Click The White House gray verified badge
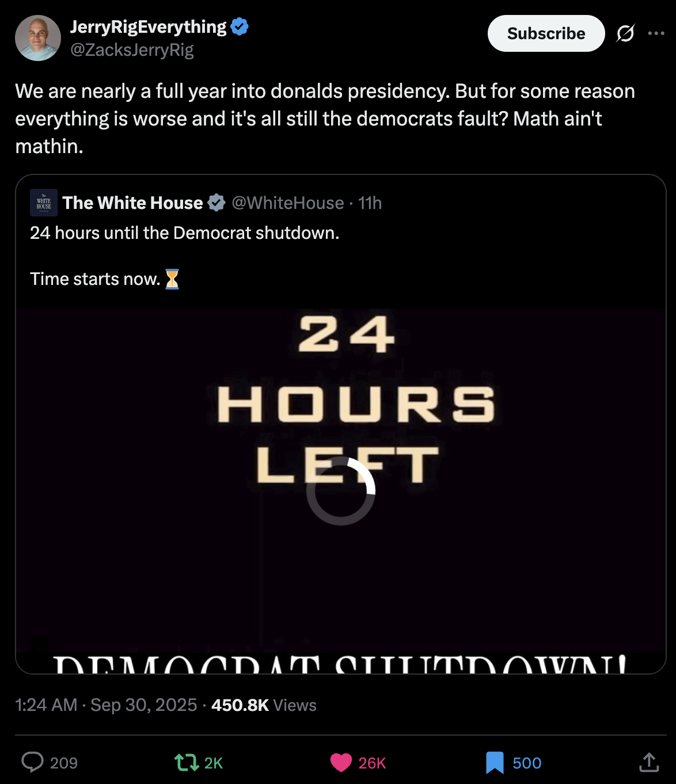The image size is (676, 784). 217,203
